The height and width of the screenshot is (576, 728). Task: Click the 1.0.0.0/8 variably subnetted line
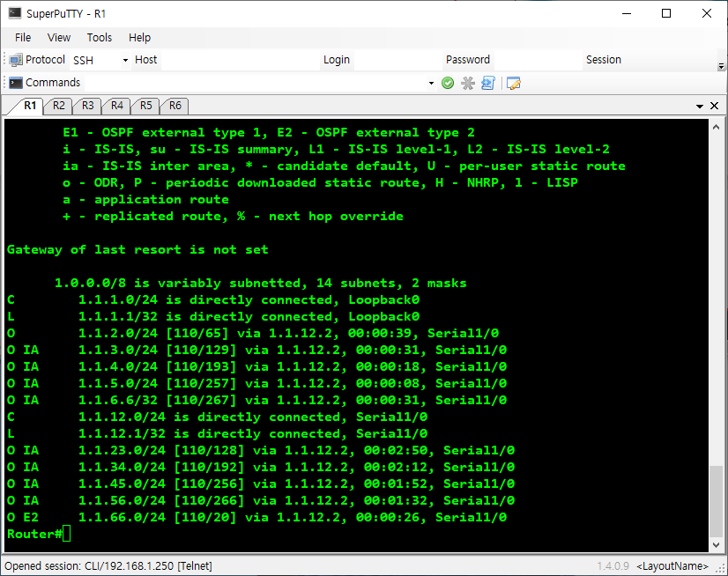pyautogui.click(x=261, y=283)
